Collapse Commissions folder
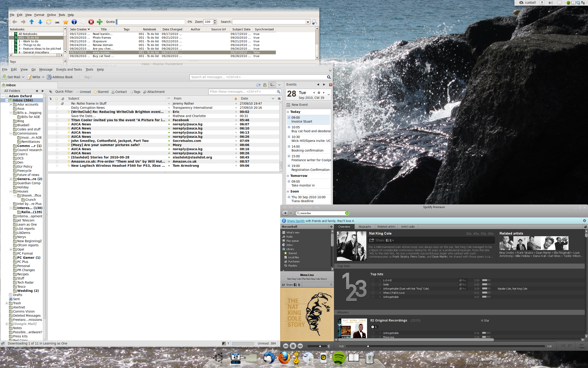 11,133
